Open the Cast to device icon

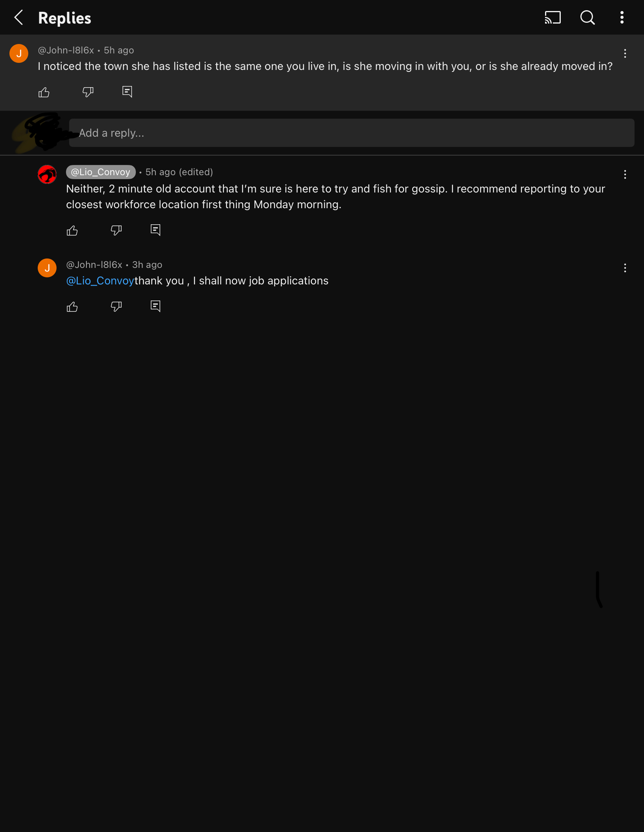pos(553,18)
